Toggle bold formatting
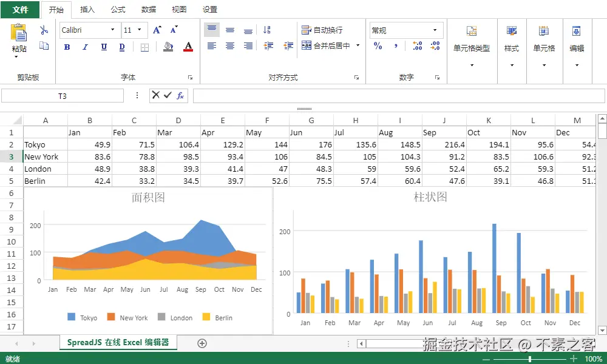 67,47
